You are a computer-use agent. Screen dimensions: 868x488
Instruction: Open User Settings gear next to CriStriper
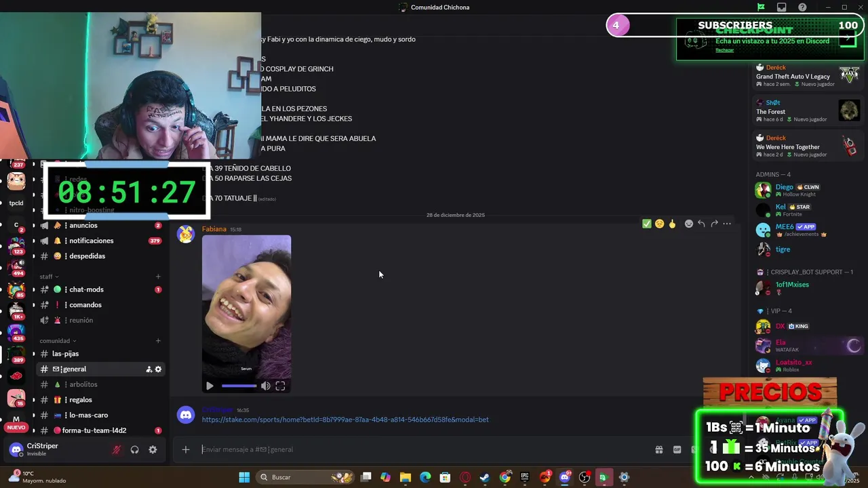tap(153, 449)
